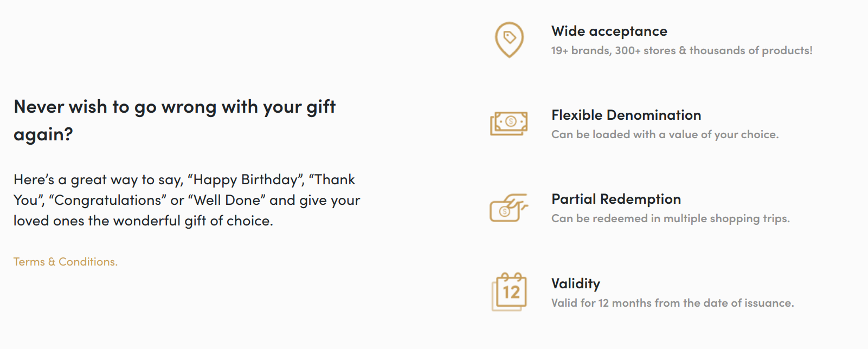Click 'Can be redeemed in multiple shopping trips' text
The image size is (868, 349).
[x=670, y=218]
